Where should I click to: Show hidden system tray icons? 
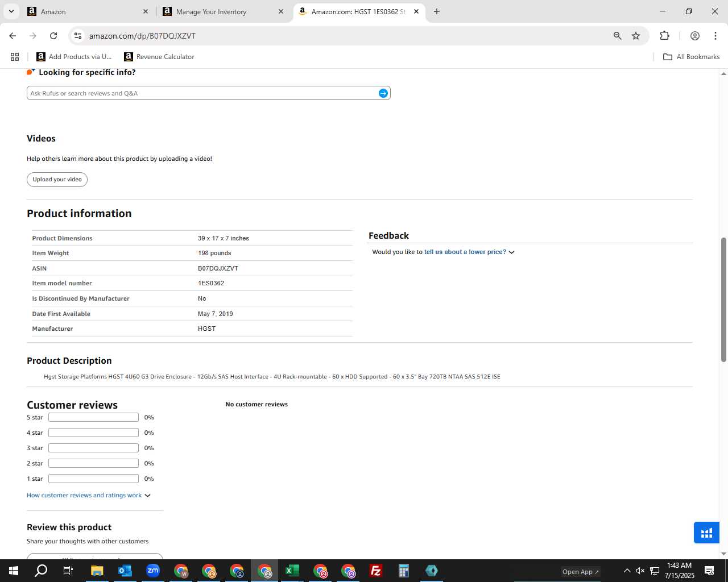pos(627,571)
